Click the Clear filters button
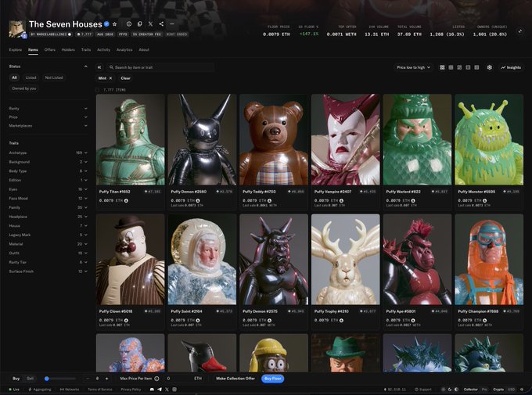The image size is (532, 395). [125, 78]
